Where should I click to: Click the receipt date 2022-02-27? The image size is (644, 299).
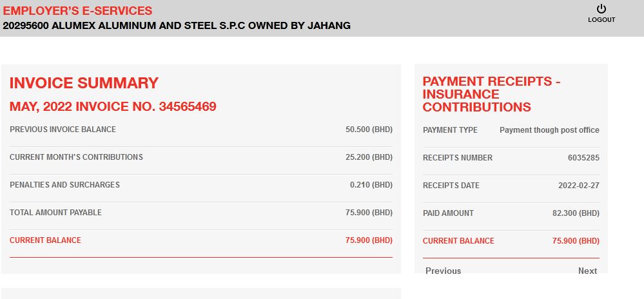[578, 186]
